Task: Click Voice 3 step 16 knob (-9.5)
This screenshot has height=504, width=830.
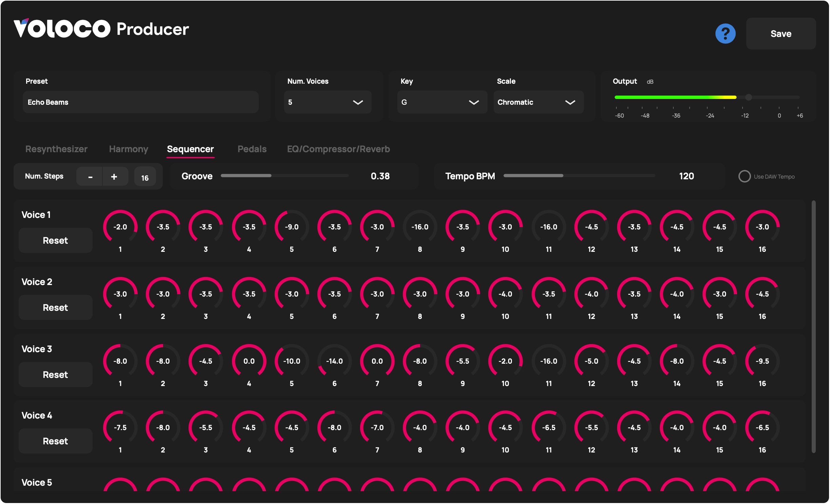Action: 762,361
